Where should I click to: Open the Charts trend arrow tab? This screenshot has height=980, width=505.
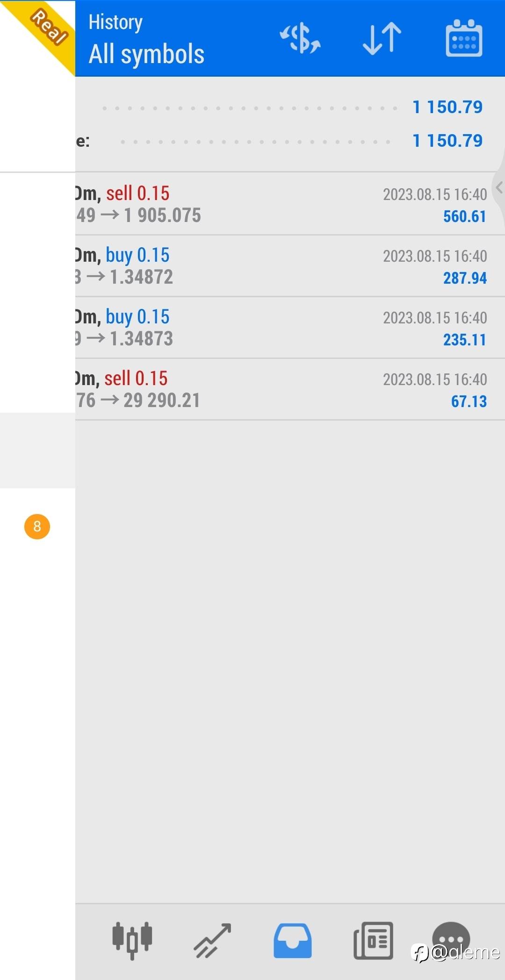[x=213, y=939]
